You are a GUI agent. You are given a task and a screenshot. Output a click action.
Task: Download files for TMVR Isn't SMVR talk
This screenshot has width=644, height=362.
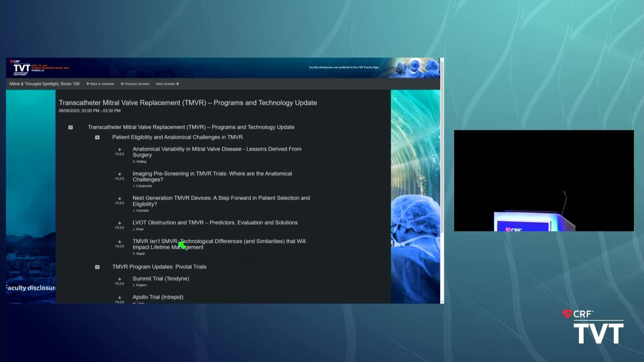[x=119, y=243]
